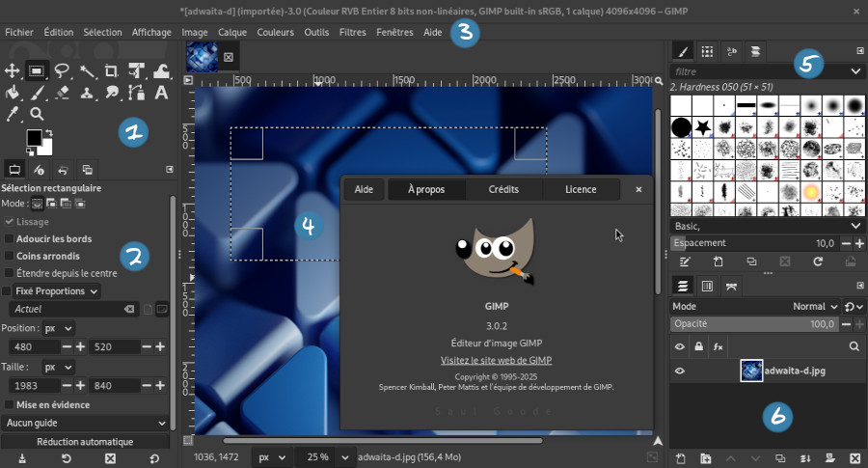
Task: Open the Calque menu
Action: coord(232,32)
